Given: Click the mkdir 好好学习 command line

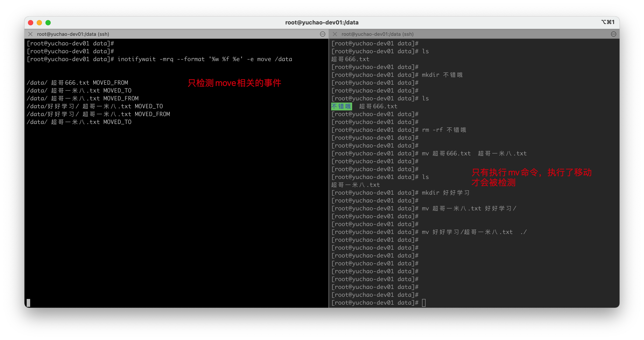Looking at the screenshot, I should click(x=445, y=193).
